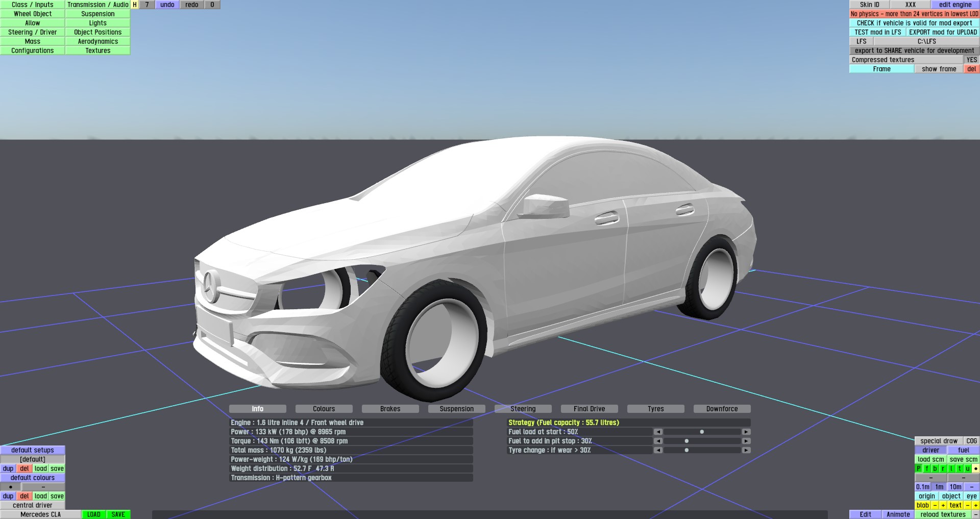Viewport: 980px width, 519px height.
Task: Click EXPORT mod for UPLOAD
Action: [x=943, y=32]
